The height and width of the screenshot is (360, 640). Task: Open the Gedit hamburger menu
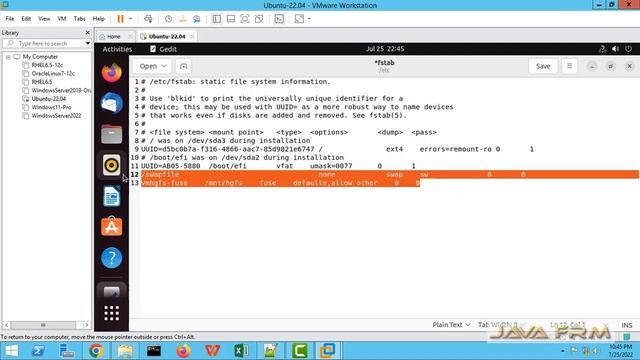point(569,66)
